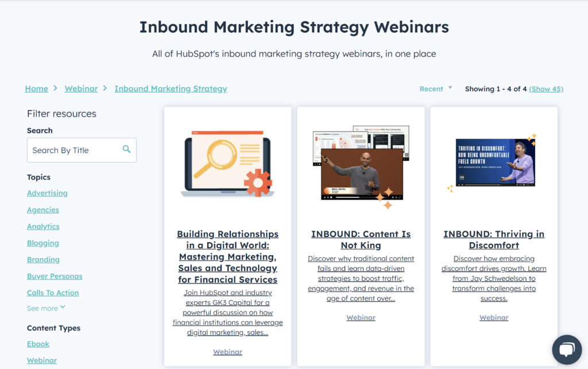Click the Show 45 link
This screenshot has height=369, width=588.
coord(546,89)
